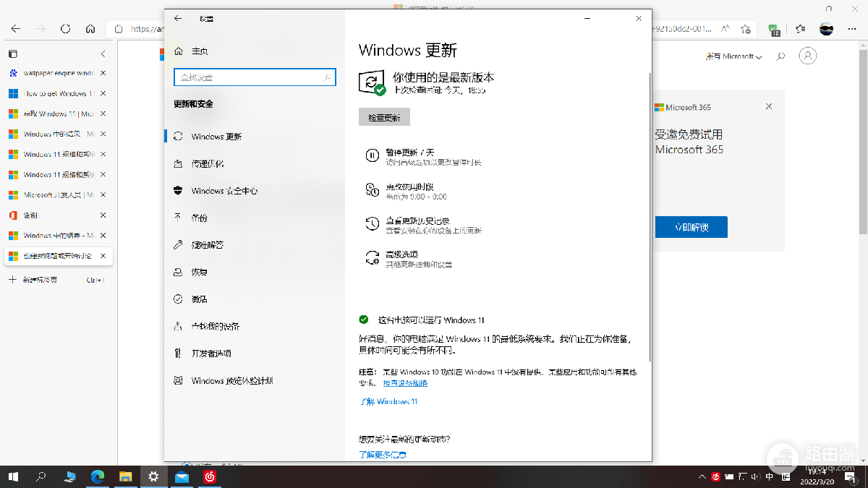This screenshot has height=488, width=868.
Task: Click blue 立即解锁 button on Microsoft 365 card
Action: coord(691,227)
